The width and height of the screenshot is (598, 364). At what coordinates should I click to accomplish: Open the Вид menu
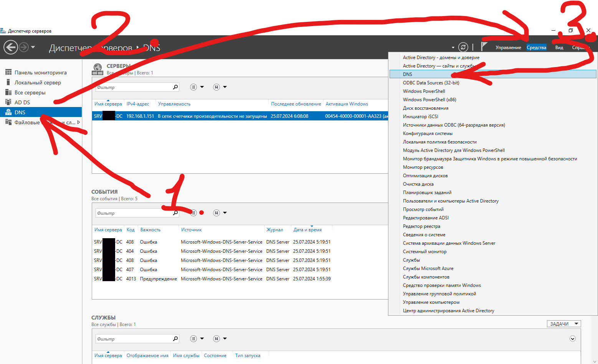click(559, 48)
